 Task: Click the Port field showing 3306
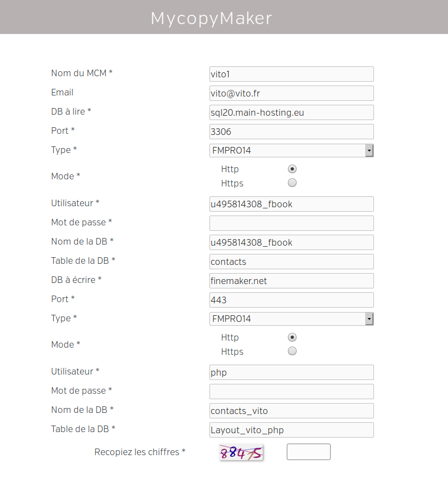pos(291,132)
